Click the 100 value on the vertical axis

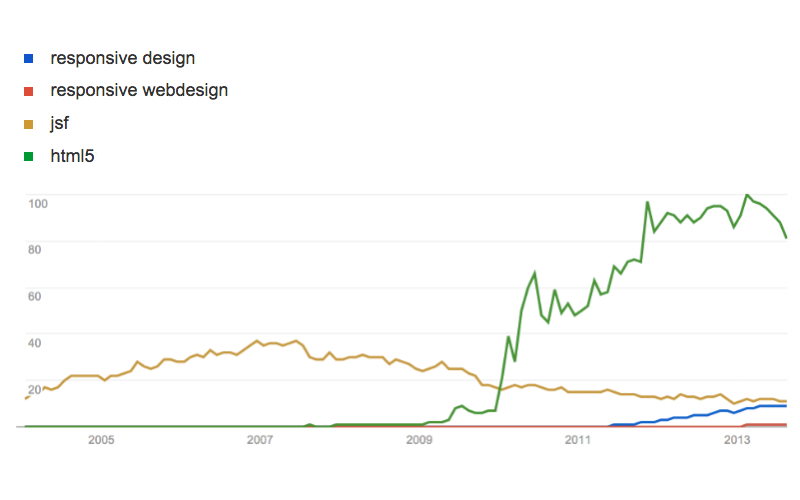pos(39,203)
